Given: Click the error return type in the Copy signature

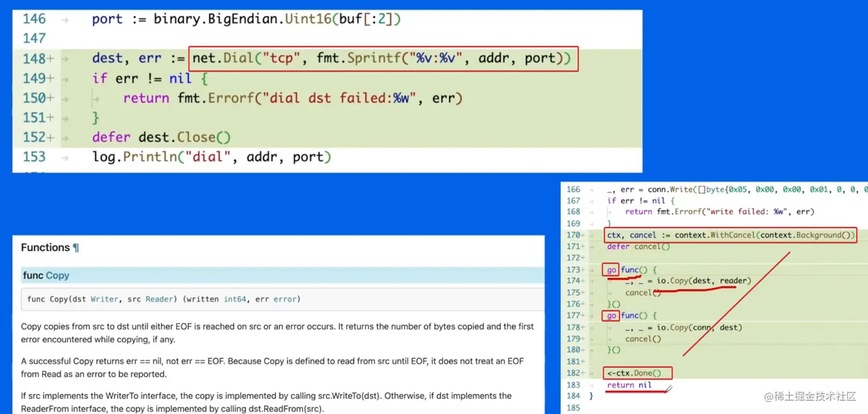Looking at the screenshot, I should pyautogui.click(x=285, y=299).
